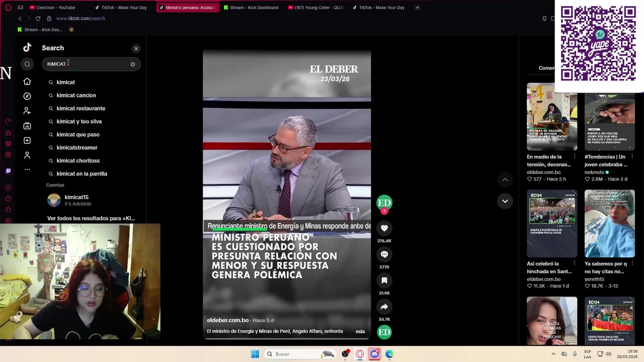Open the eldeber.com.bo author link on video

coord(228,320)
